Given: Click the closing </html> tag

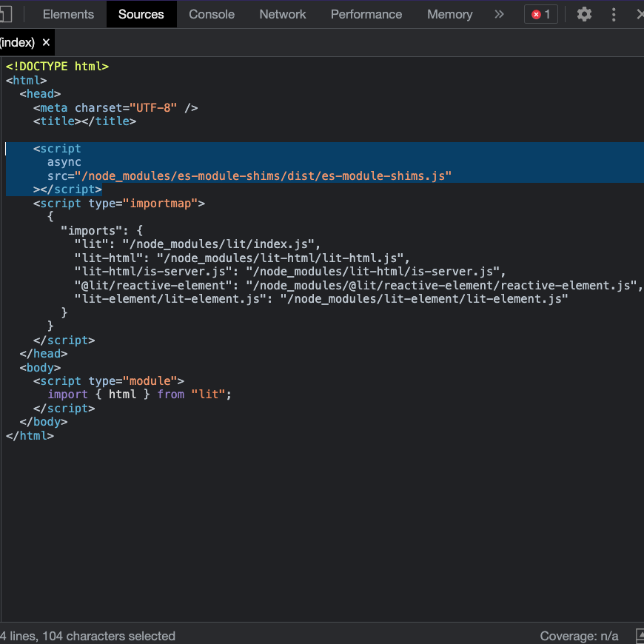Looking at the screenshot, I should pos(30,436).
